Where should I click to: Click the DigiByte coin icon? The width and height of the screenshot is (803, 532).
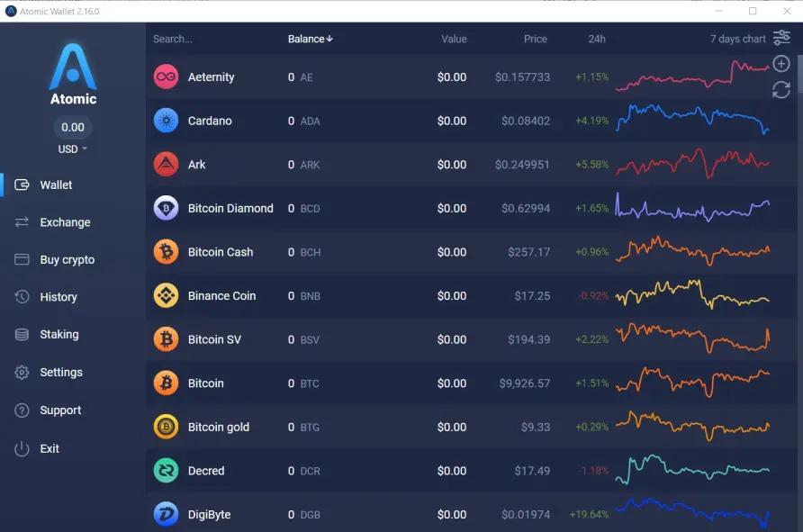pos(166,515)
